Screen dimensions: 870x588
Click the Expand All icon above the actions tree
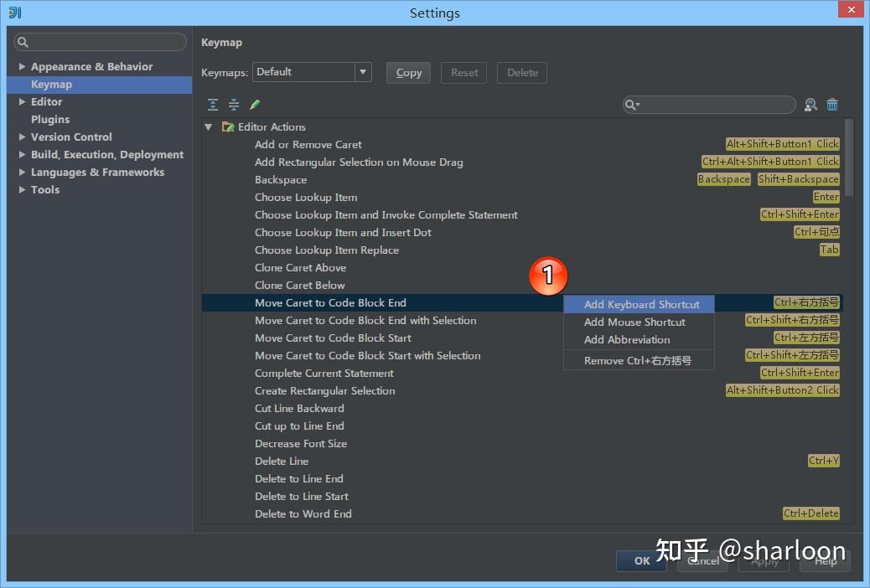[212, 104]
